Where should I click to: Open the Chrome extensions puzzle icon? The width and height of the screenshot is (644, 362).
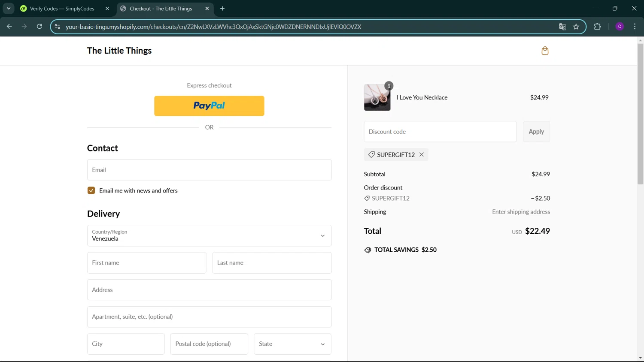tap(597, 27)
